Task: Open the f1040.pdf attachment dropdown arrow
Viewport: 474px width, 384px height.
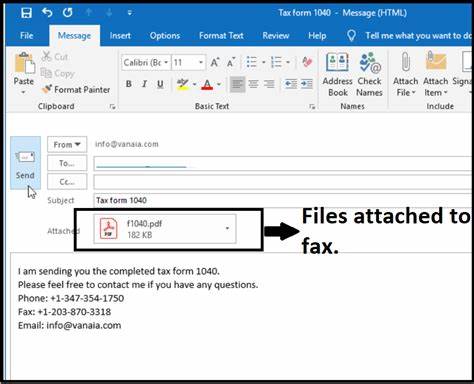Action: [227, 228]
